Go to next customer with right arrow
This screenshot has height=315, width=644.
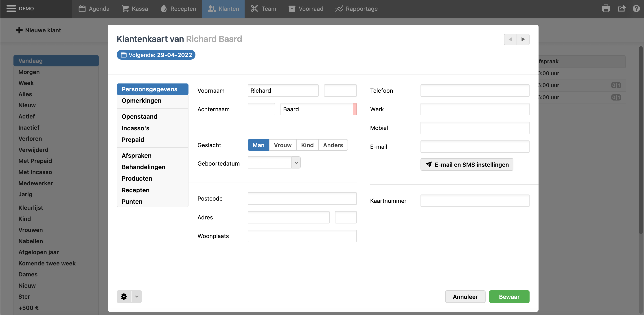[523, 39]
